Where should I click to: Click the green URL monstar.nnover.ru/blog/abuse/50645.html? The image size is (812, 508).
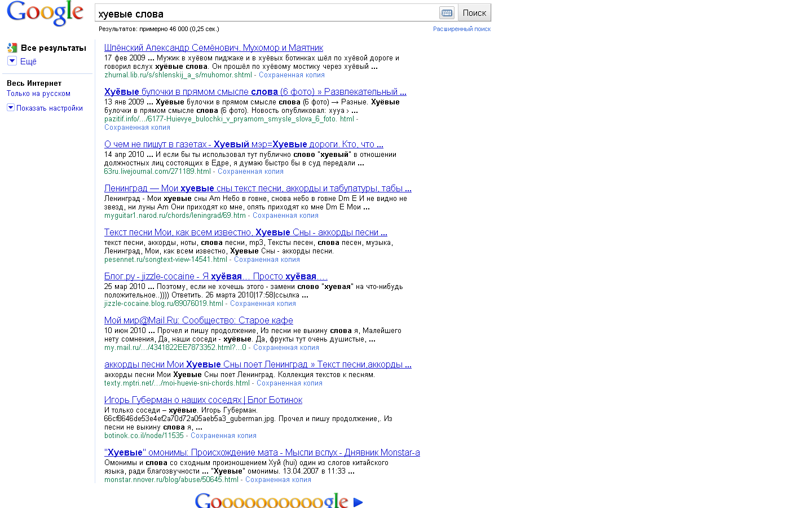(171, 480)
